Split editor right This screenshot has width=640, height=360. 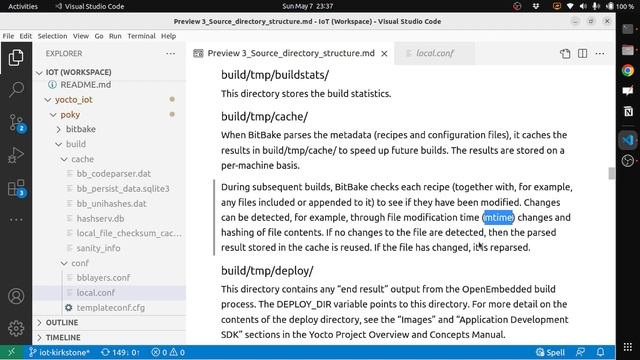582,53
